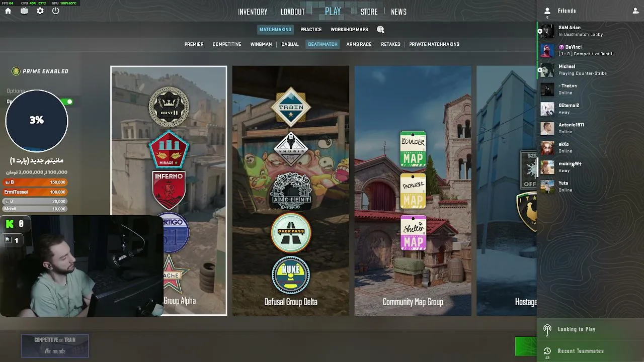Open the Loadout tab
Viewport: 644px width, 362px height.
pos(292,12)
